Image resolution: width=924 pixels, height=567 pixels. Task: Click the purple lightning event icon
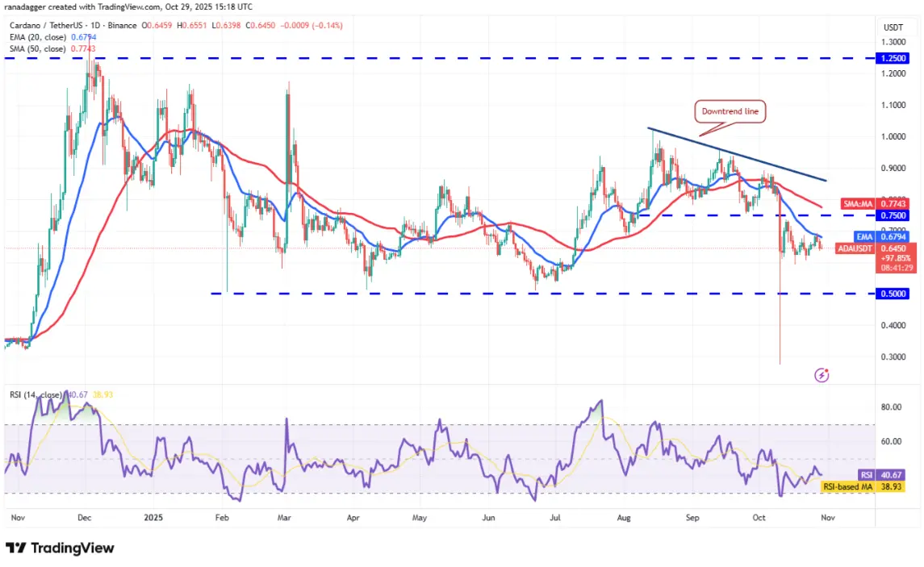pos(822,375)
